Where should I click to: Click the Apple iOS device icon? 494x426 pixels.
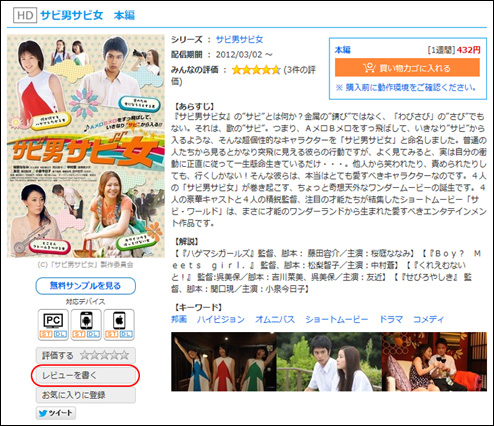[x=119, y=325]
